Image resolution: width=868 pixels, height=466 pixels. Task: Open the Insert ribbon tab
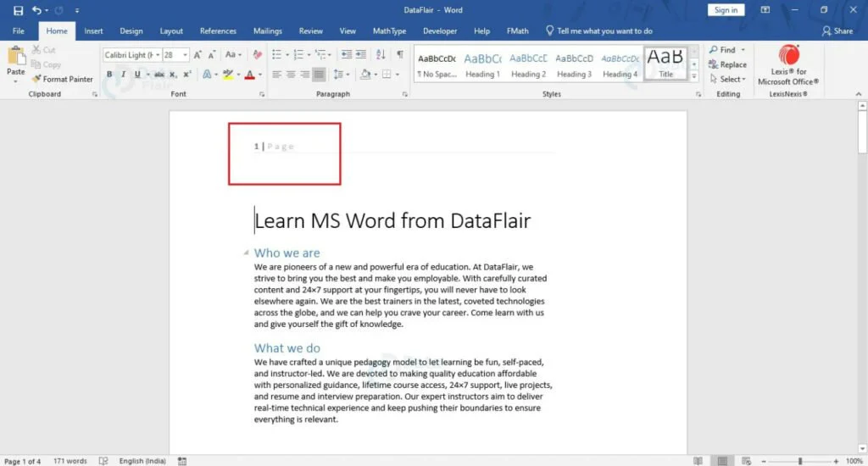coord(93,31)
